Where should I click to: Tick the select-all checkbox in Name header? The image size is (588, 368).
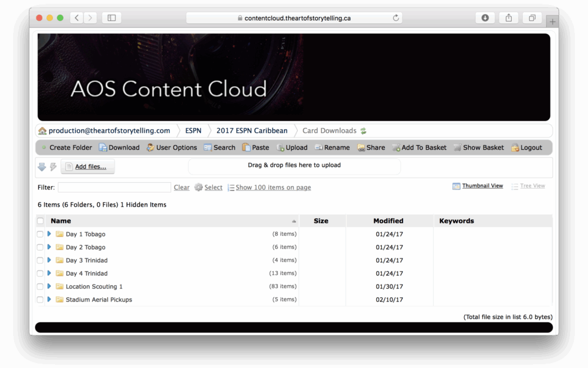[x=40, y=221]
